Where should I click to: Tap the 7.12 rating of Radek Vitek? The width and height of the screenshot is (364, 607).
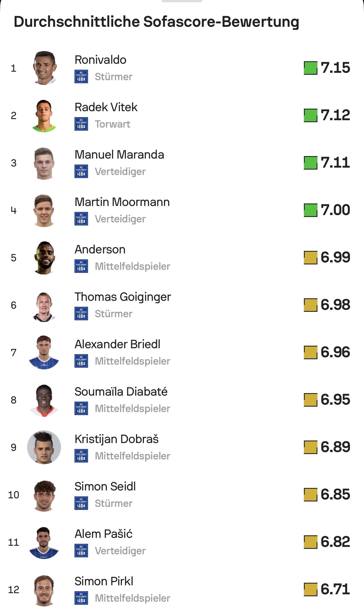pos(335,115)
